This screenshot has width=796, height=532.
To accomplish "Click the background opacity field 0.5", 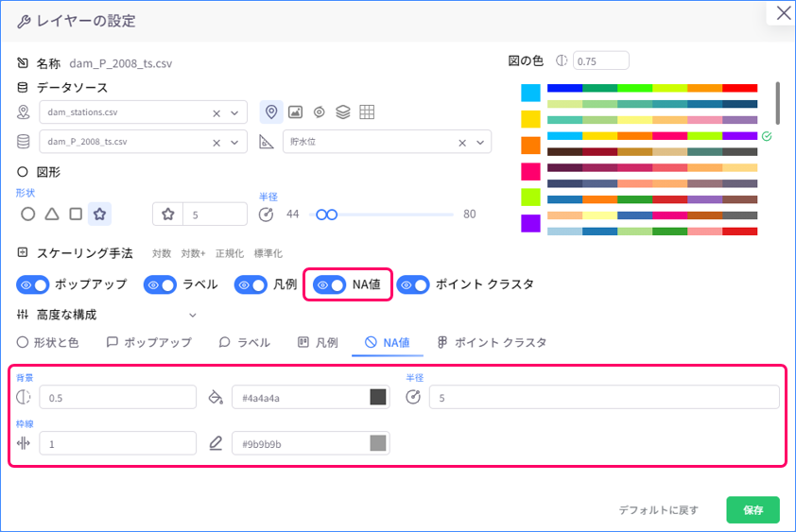I will point(118,398).
